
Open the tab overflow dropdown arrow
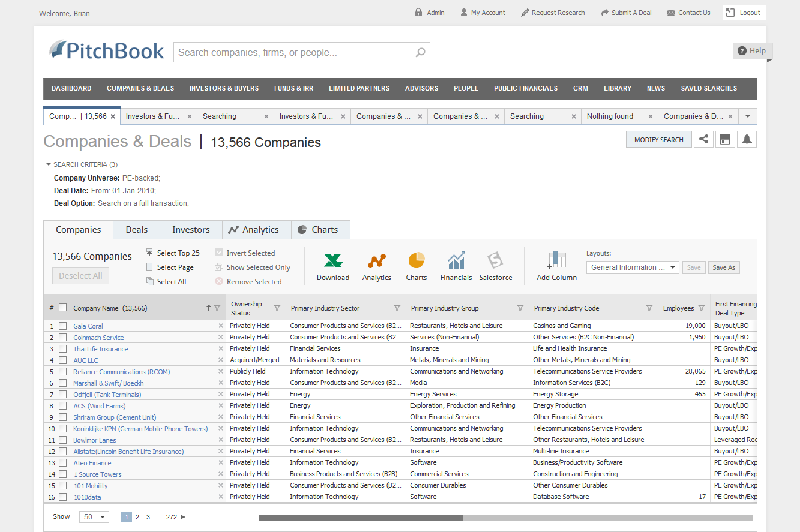[x=747, y=116]
